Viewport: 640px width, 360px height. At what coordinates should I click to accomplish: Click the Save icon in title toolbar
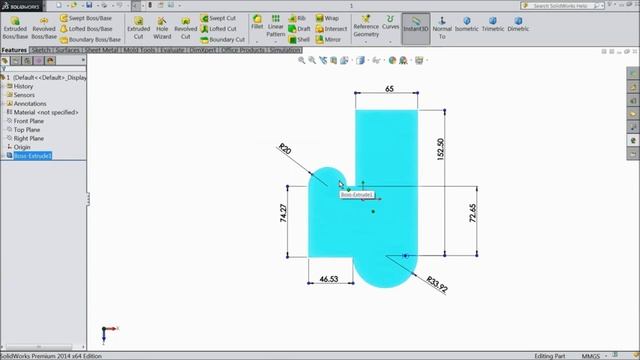coord(89,5)
